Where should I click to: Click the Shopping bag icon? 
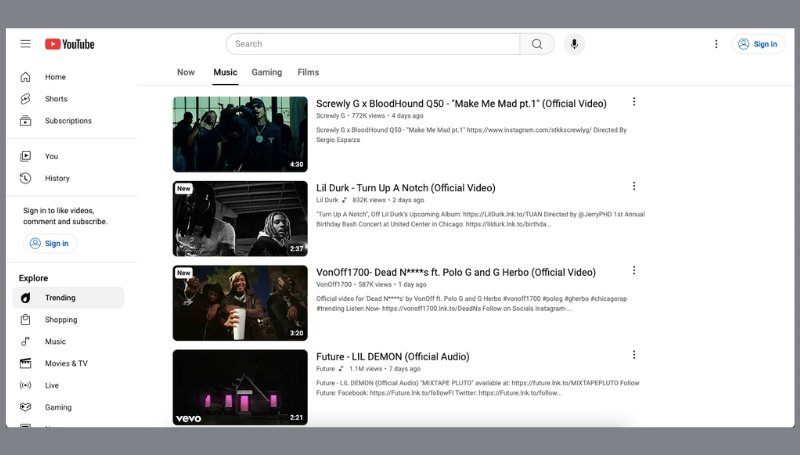click(x=26, y=319)
